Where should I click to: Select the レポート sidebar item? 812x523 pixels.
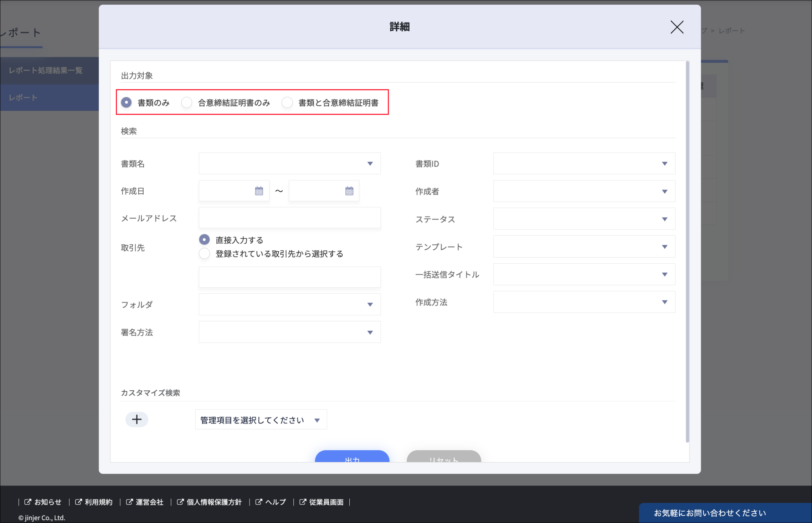tap(24, 98)
